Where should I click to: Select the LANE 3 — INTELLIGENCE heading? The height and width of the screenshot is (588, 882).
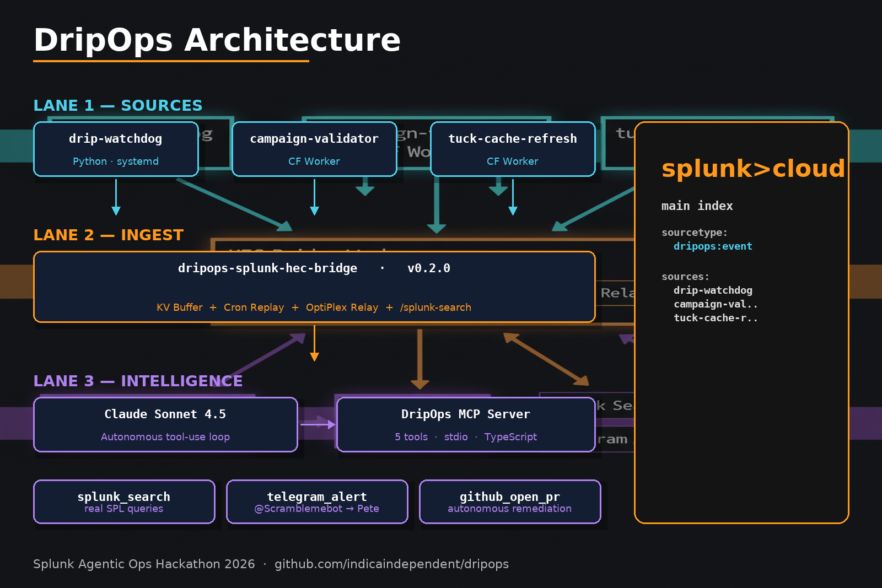coord(138,381)
